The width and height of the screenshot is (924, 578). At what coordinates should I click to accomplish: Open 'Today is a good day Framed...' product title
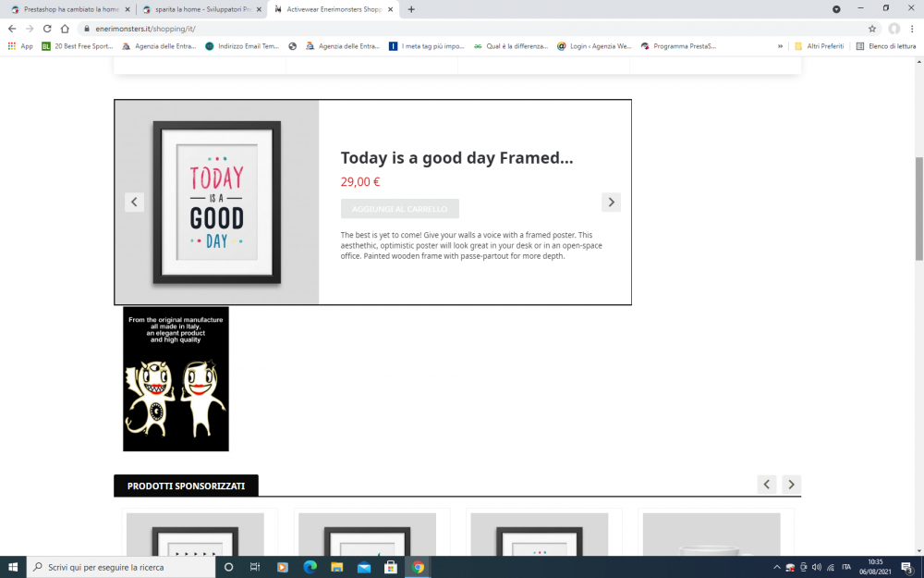[456, 158]
